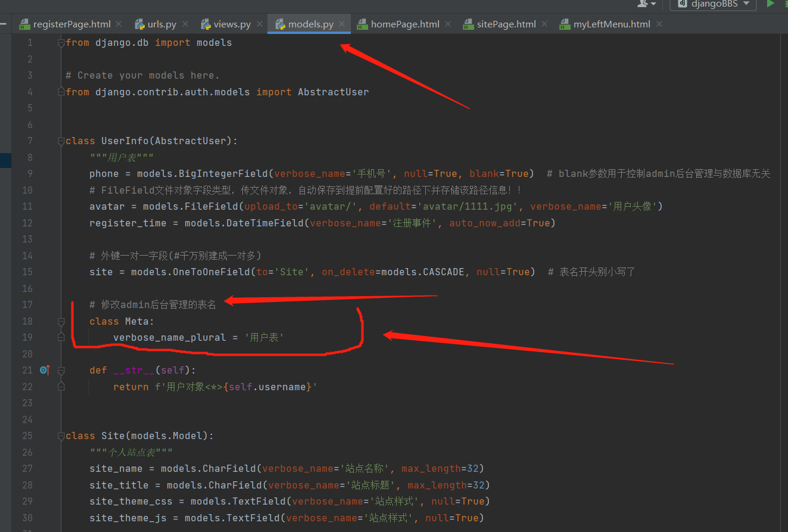Click the HTML file icon on registerPage.html tab
Screen dimensions: 788x532
[x=24, y=24]
